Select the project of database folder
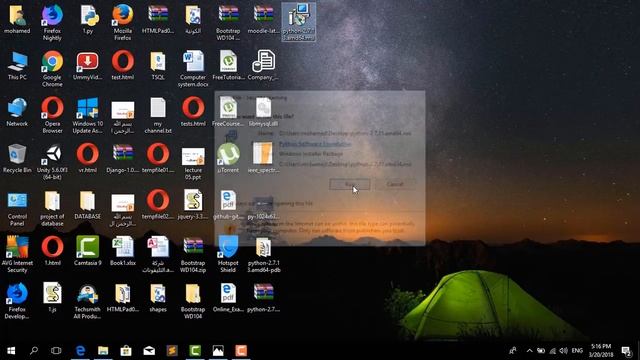This screenshot has width=640, height=360. 52,208
